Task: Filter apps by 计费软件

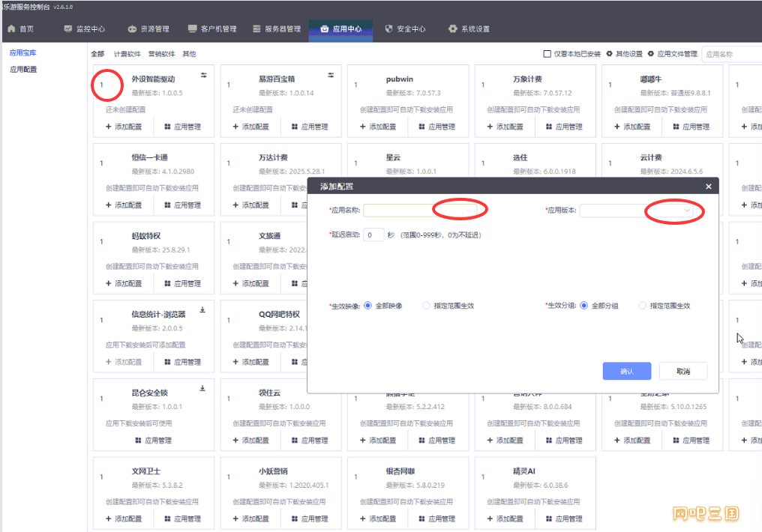Action: pos(127,54)
